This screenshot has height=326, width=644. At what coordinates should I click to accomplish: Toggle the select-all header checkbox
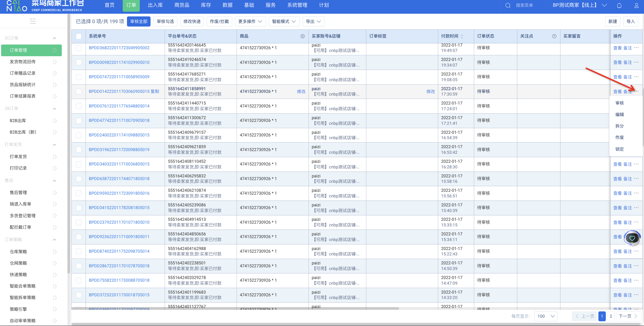79,36
